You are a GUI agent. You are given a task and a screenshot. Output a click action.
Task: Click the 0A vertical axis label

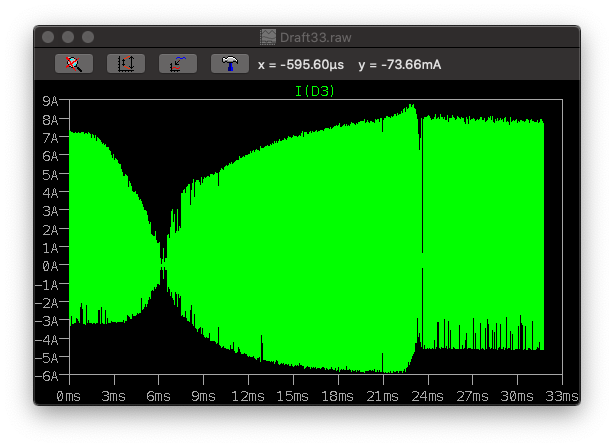tap(50, 267)
